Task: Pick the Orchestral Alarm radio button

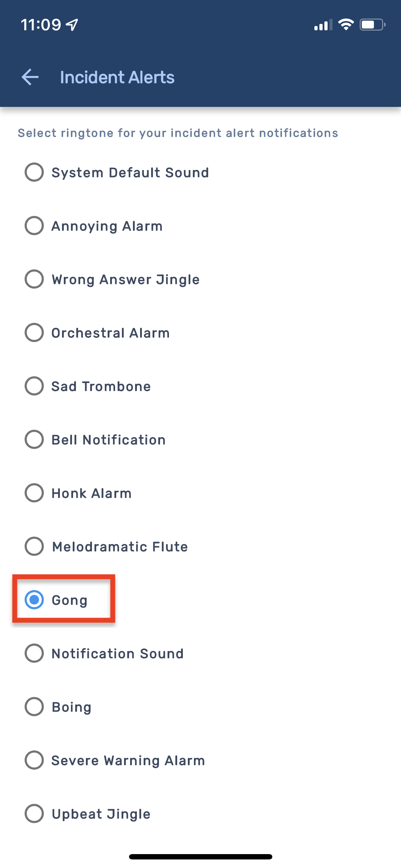Action: 34,333
